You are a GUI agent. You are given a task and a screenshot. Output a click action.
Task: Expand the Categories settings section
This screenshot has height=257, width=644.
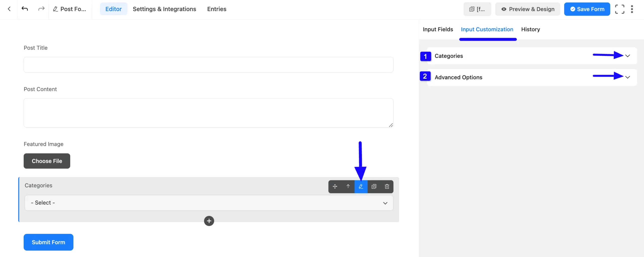click(x=532, y=56)
